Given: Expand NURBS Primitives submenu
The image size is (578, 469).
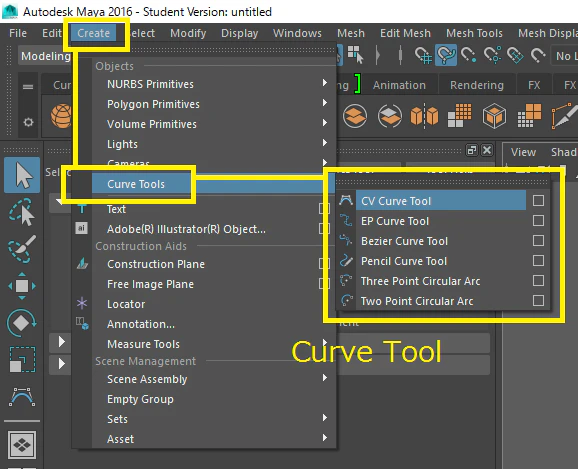Looking at the screenshot, I should coord(324,83).
